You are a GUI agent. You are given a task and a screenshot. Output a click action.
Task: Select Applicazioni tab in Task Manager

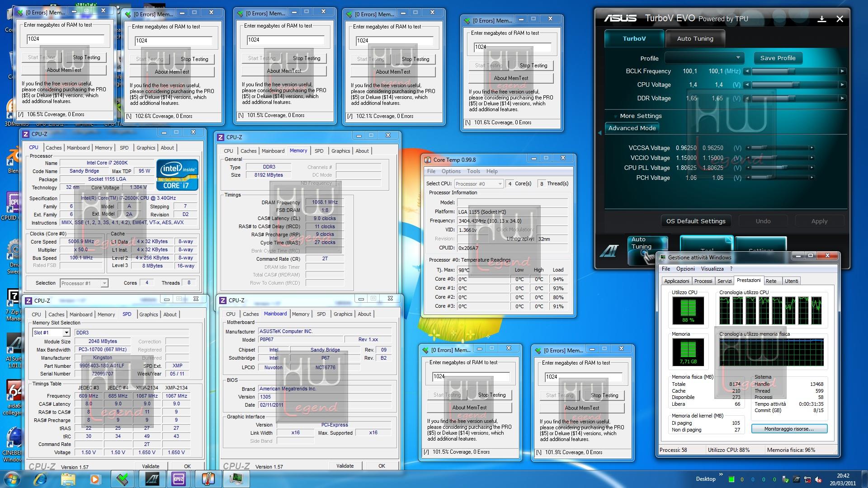pos(676,281)
